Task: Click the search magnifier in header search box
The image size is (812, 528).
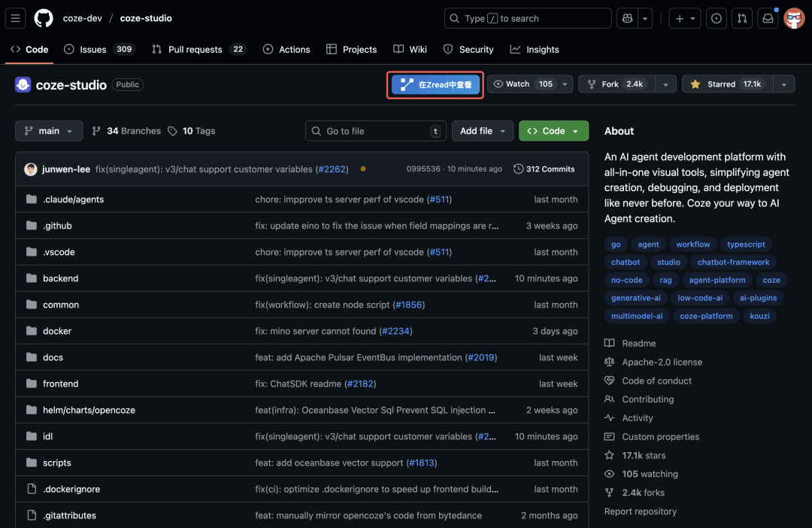Action: (454, 18)
